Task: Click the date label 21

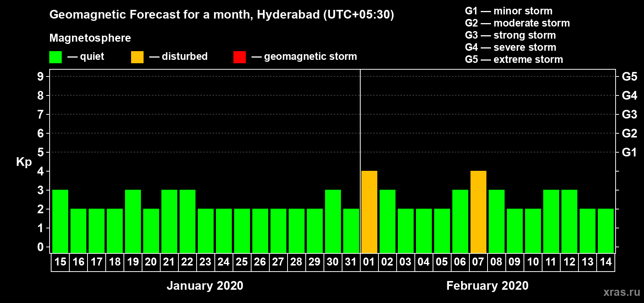Action: point(169,262)
